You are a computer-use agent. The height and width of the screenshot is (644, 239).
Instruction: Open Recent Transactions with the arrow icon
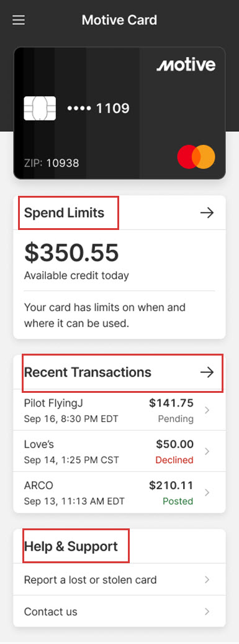(207, 372)
